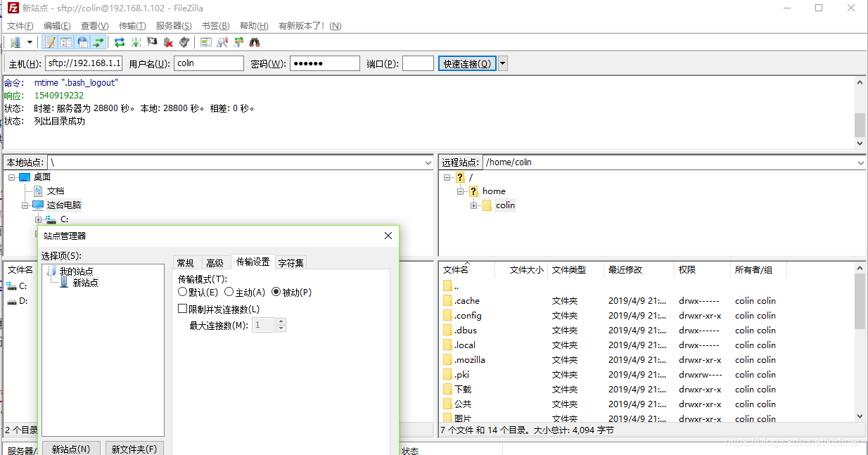
Task: Expand colin folder in remote tree
Action: click(x=474, y=205)
